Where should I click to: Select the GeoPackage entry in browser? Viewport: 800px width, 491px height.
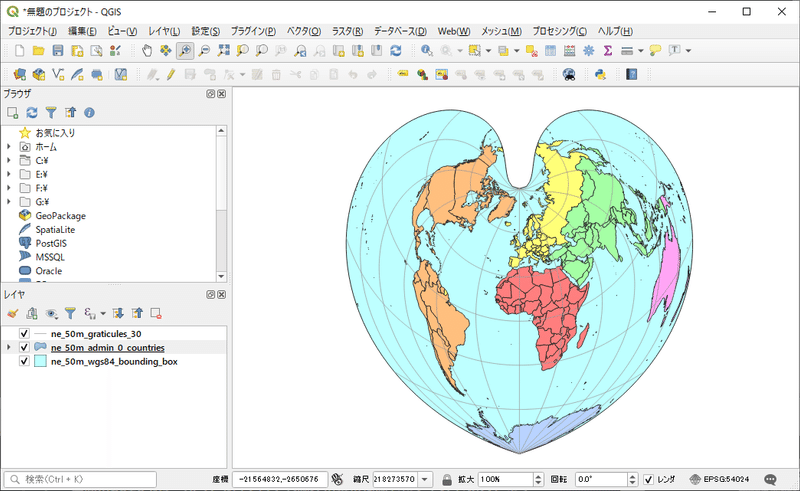coord(60,215)
